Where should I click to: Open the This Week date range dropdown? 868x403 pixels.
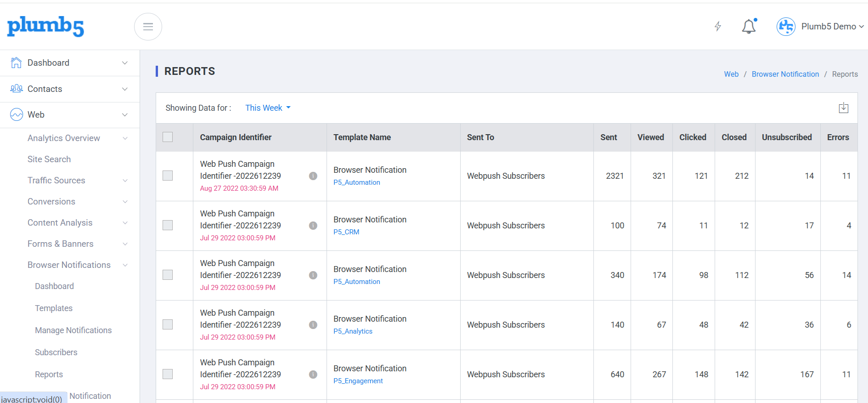268,108
